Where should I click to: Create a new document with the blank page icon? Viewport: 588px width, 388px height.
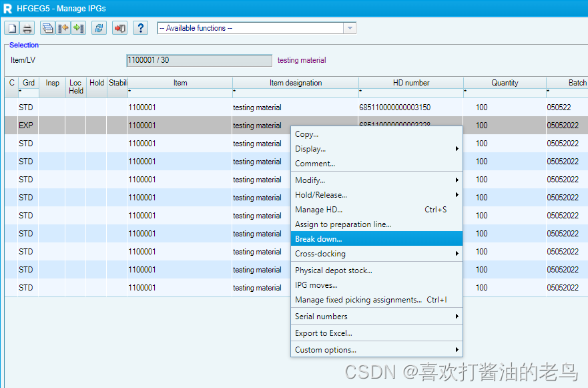pyautogui.click(x=11, y=28)
